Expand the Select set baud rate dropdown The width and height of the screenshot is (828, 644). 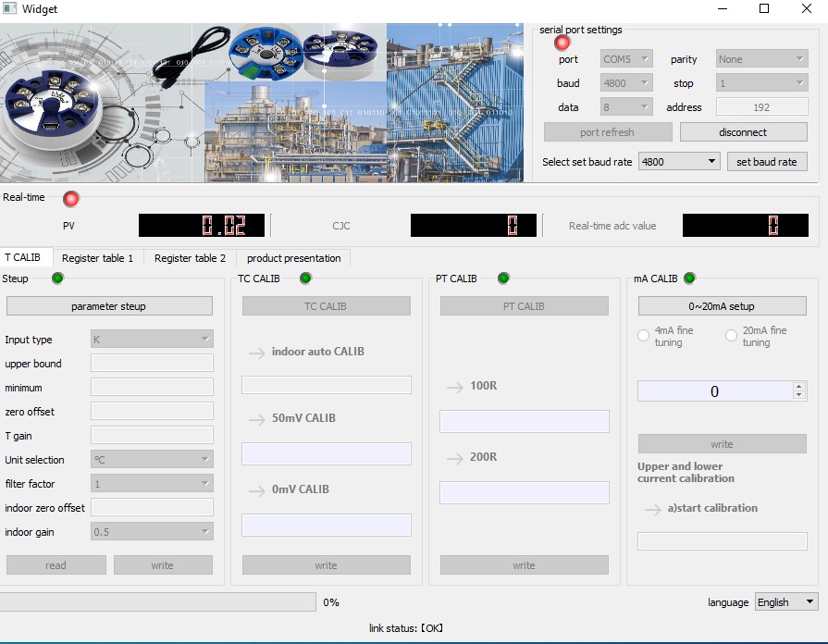click(680, 161)
